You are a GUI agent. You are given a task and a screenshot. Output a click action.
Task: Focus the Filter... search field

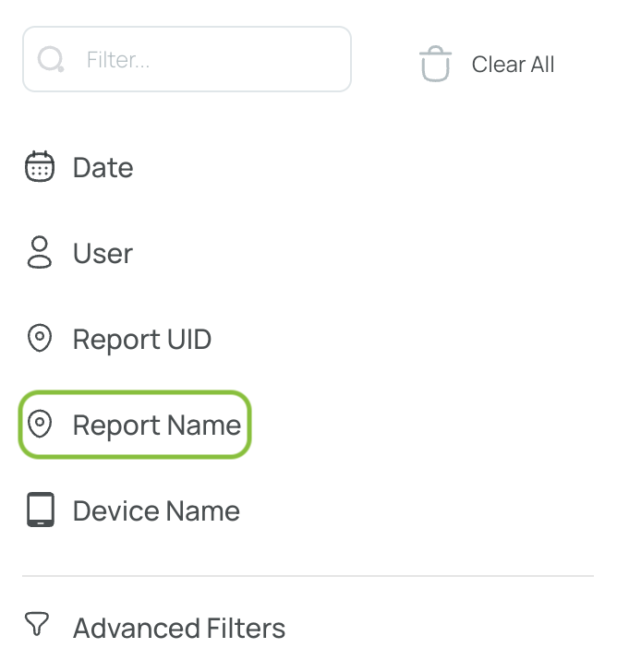click(187, 59)
